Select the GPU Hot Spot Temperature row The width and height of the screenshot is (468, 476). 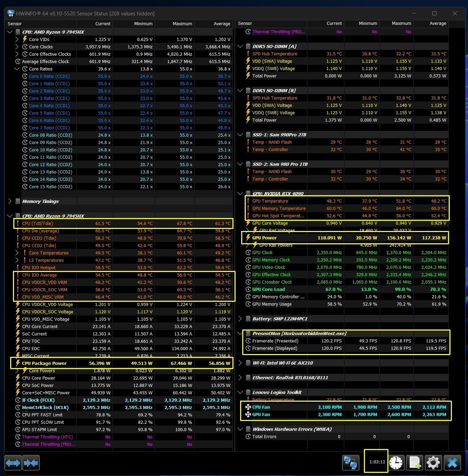[x=346, y=216]
